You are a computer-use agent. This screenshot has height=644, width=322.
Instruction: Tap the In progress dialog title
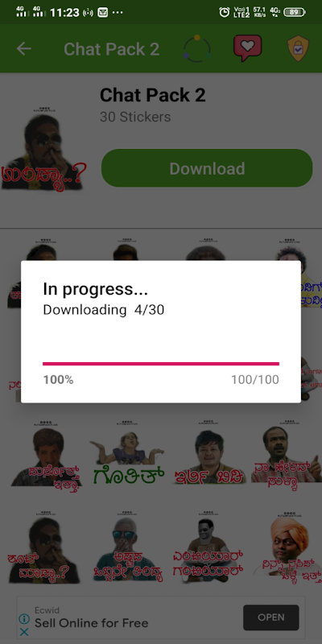click(x=95, y=289)
